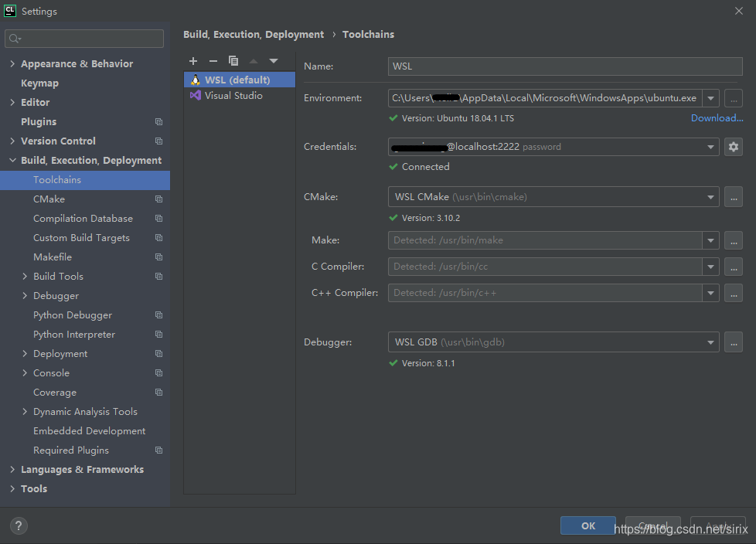This screenshot has width=756, height=544.
Task: Click project-level icon next to Required Plugins
Action: tap(158, 450)
